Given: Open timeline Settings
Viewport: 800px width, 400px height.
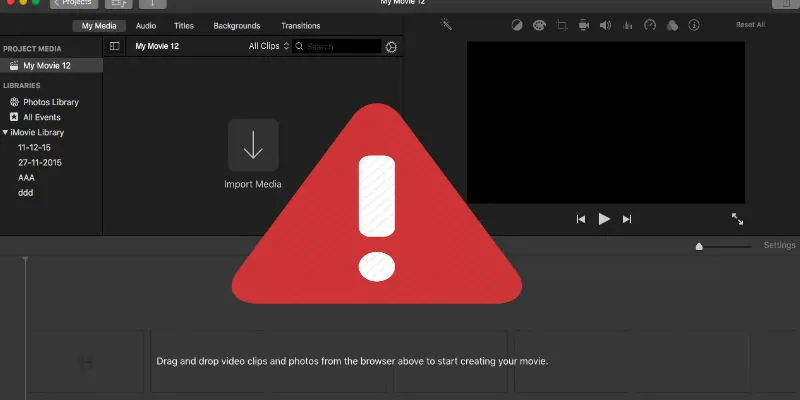Looking at the screenshot, I should tap(780, 245).
